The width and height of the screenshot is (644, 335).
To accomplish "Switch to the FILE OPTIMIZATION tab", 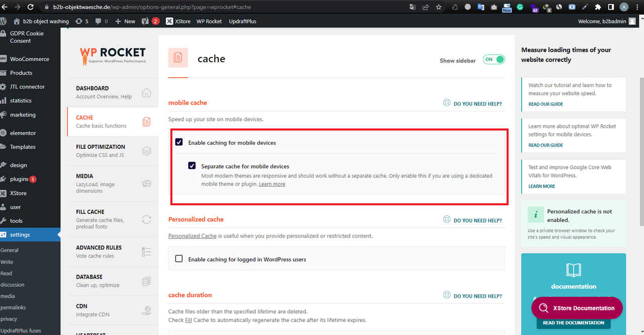I will tap(113, 151).
